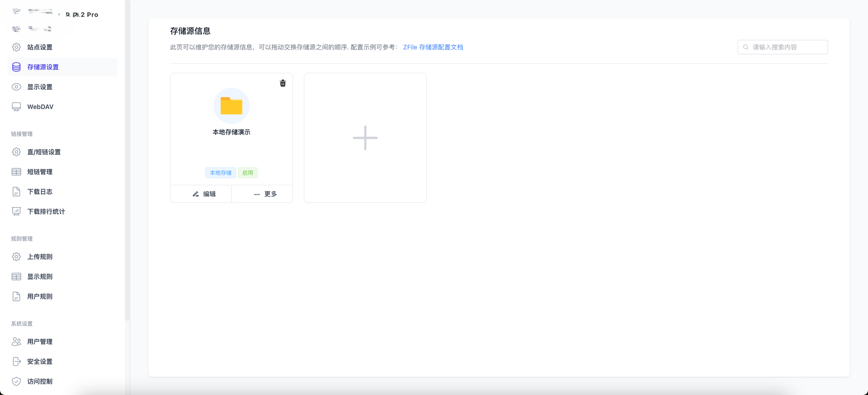The height and width of the screenshot is (395, 868).
Task: Click the 启用 status tag
Action: [248, 173]
